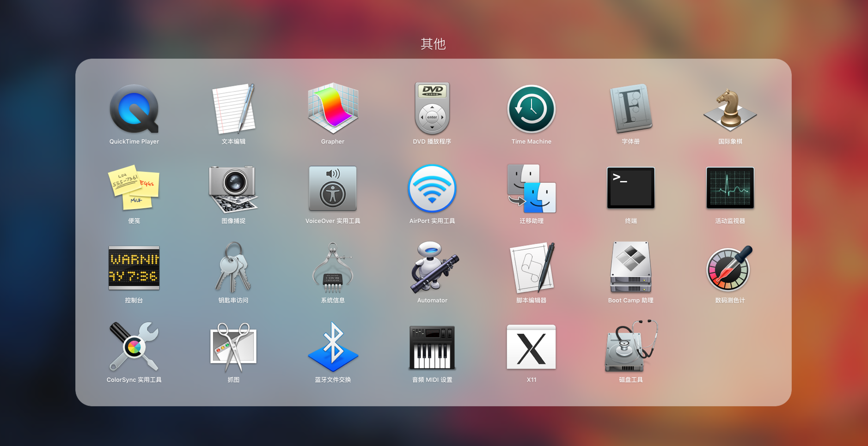Open 系统信息 system info icon
The width and height of the screenshot is (868, 446).
pos(333,268)
